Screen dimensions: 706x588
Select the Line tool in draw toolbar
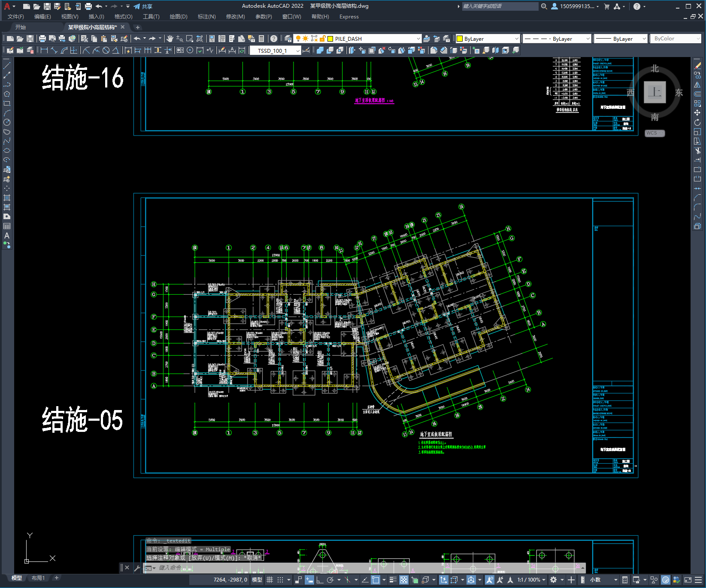[x=7, y=66]
